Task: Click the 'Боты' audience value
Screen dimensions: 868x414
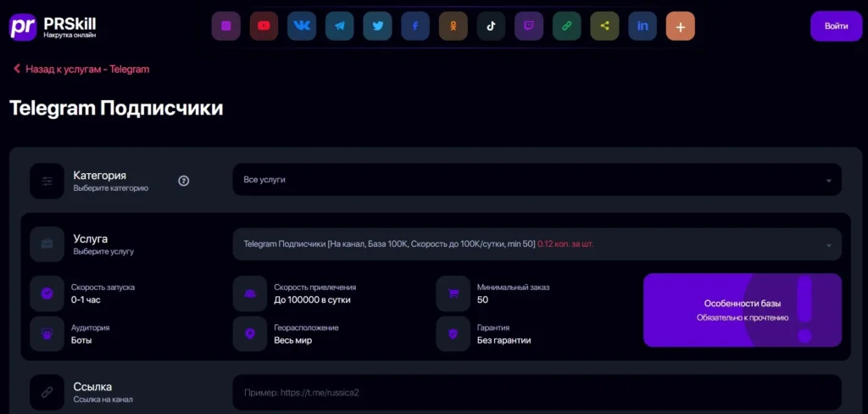Action: [x=81, y=340]
